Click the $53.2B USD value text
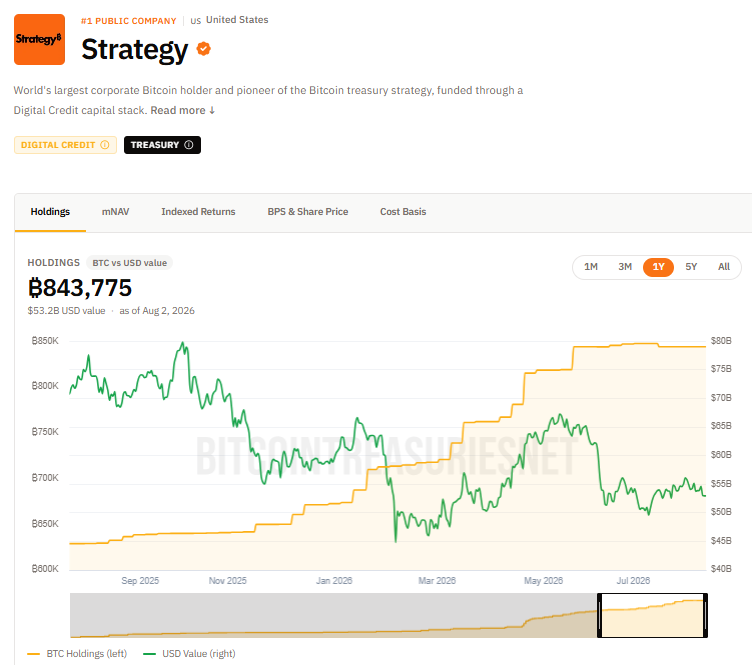752x665 pixels. tap(66, 311)
